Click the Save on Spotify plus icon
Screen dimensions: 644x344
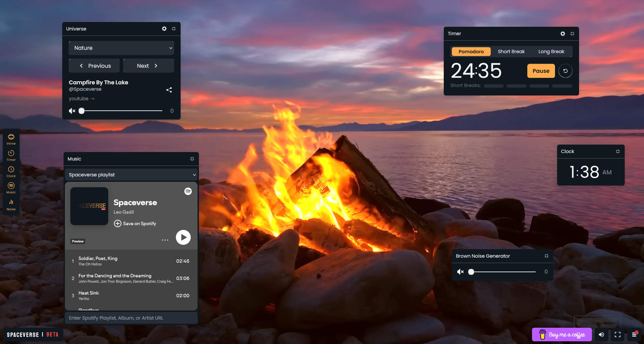[x=117, y=223]
